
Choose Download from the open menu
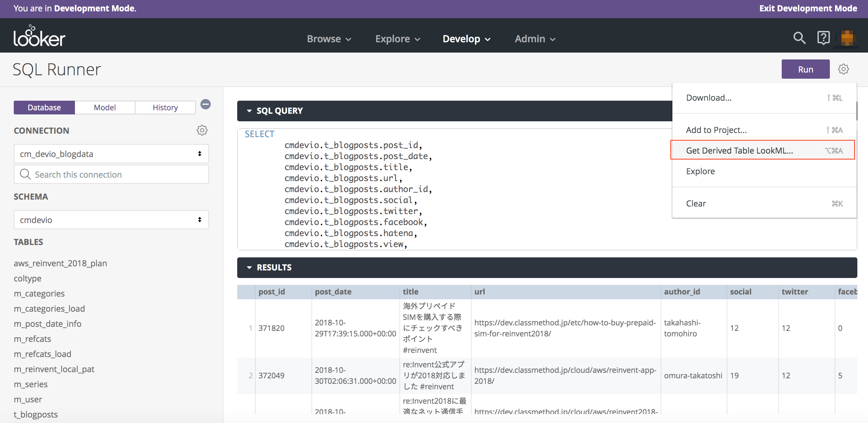pyautogui.click(x=709, y=98)
